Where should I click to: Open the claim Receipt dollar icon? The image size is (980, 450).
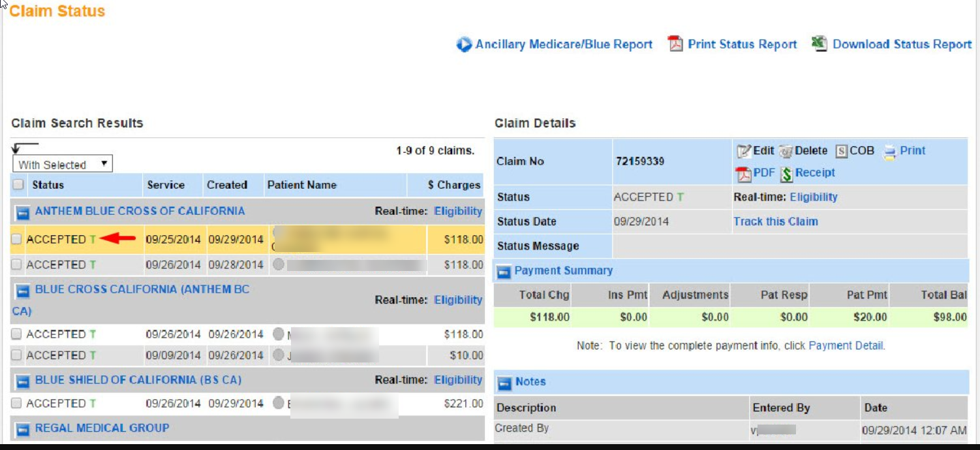tap(786, 173)
